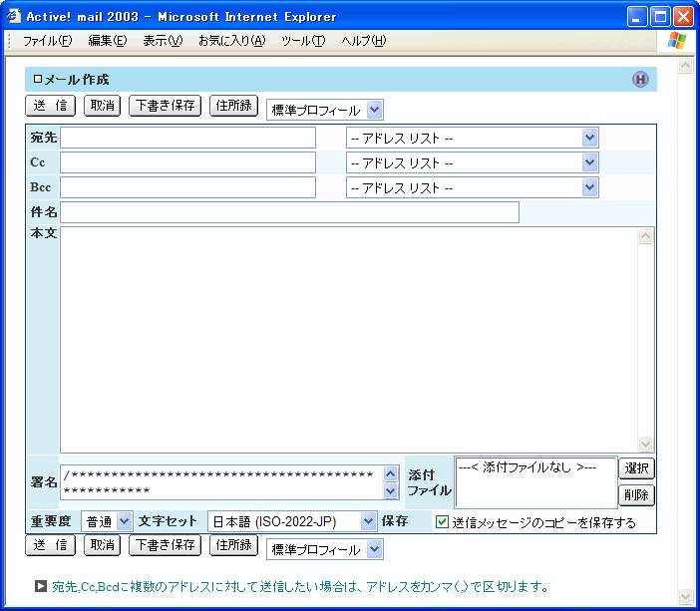
Task: Open the お気に入り(A) menu
Action: click(x=231, y=41)
